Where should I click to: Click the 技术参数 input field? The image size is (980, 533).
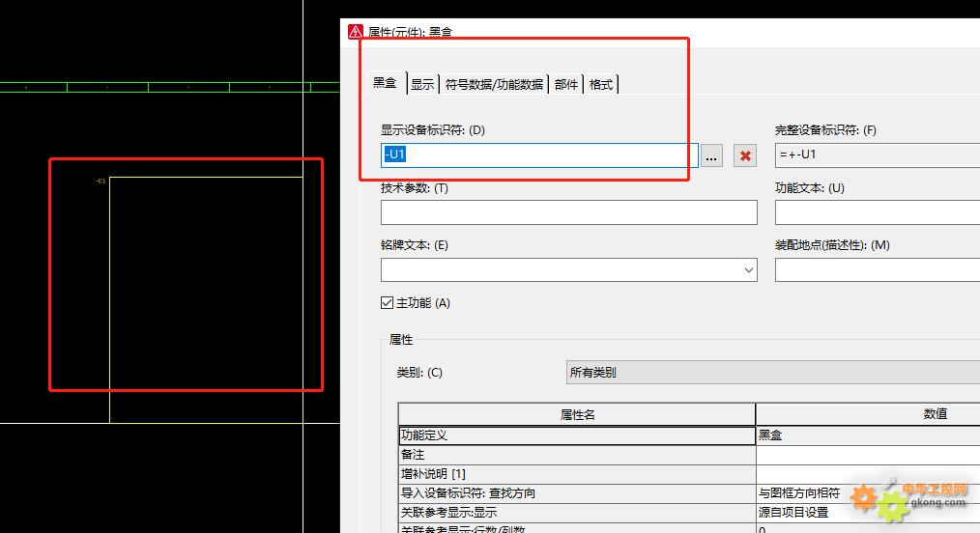(x=568, y=212)
